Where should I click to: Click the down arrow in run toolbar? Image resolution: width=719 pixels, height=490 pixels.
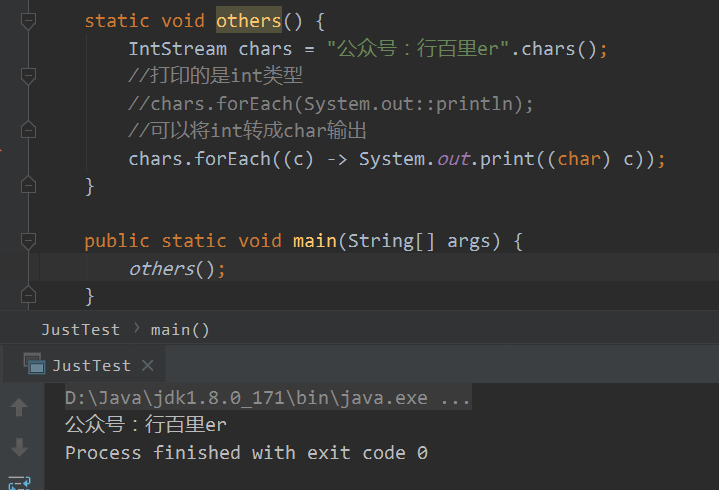(19, 447)
